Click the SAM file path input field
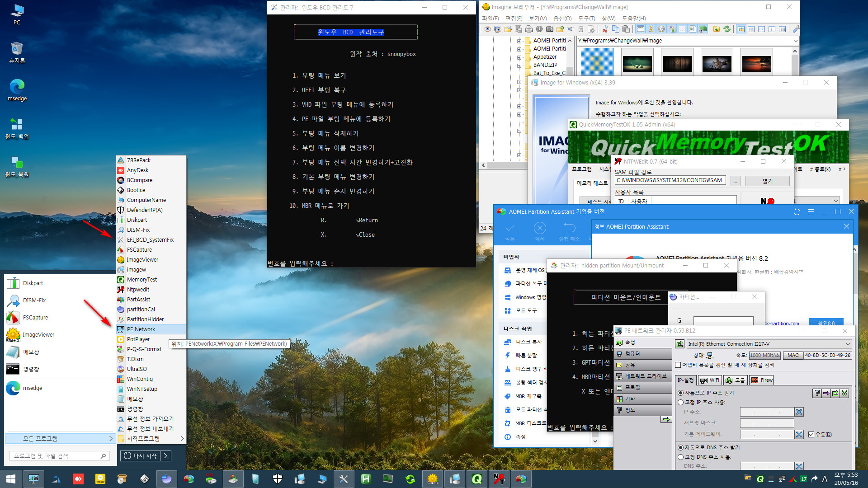Viewport: 868px width, 488px height. point(670,180)
